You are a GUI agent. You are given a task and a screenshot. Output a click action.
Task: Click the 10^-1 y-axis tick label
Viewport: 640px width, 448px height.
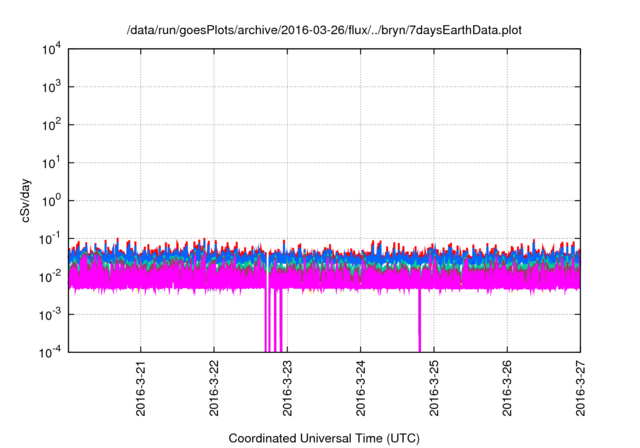50,239
